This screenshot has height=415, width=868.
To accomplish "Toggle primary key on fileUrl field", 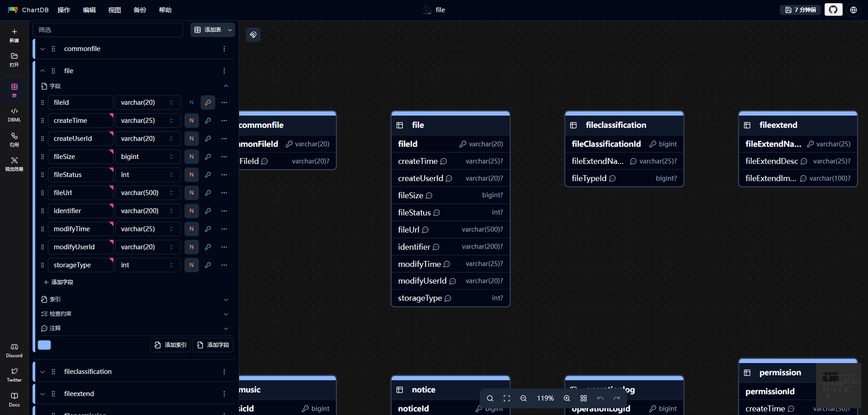I will [208, 193].
